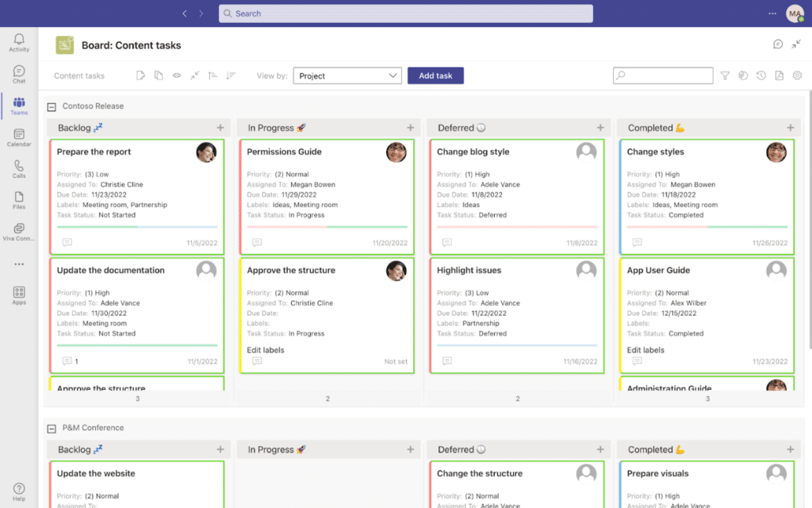Open Calls in the sidebar
812x508 pixels.
click(x=19, y=169)
